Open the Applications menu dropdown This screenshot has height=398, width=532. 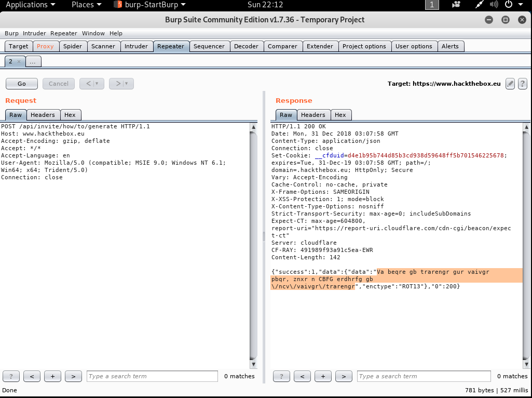tap(30, 5)
